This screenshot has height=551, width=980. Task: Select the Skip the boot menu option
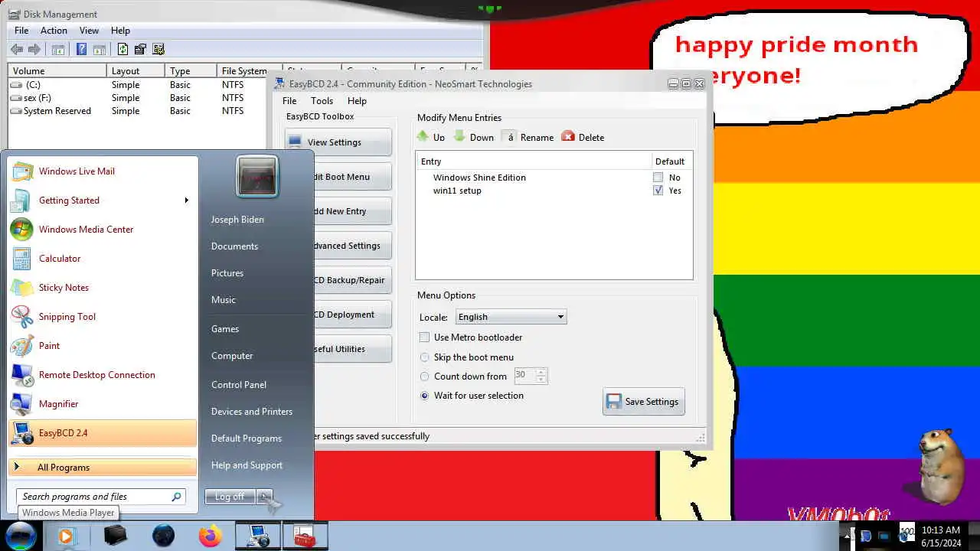pyautogui.click(x=425, y=357)
